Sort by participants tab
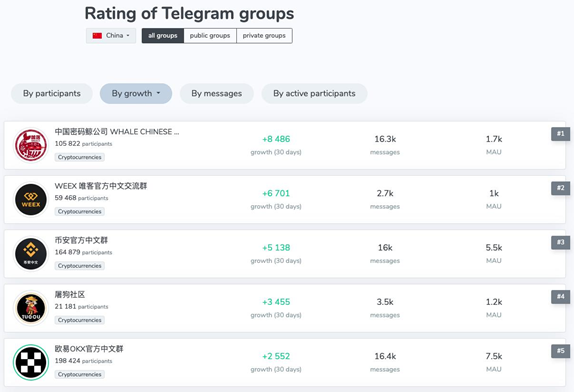This screenshot has height=392, width=574. 52,93
